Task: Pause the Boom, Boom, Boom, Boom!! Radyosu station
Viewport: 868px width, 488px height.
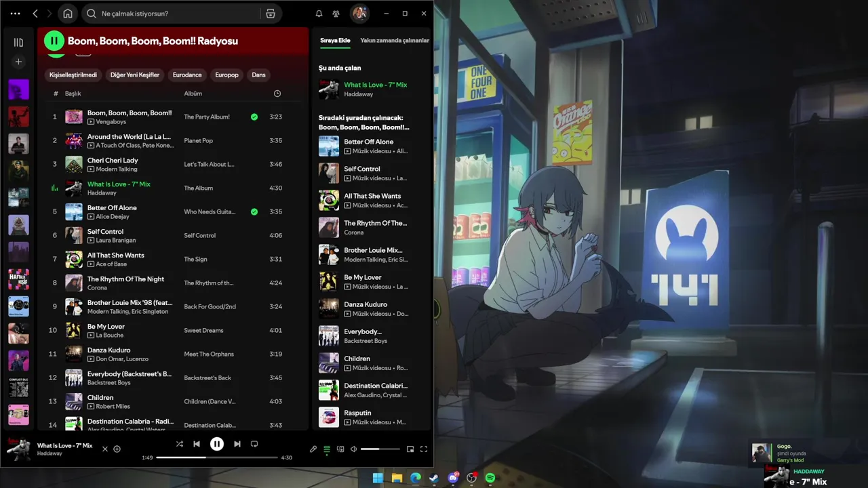Action: coord(54,41)
